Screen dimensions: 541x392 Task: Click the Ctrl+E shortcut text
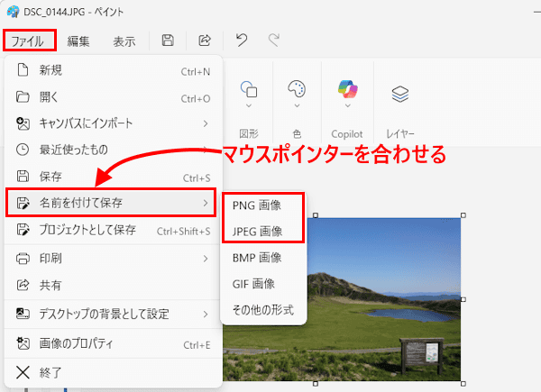click(197, 345)
